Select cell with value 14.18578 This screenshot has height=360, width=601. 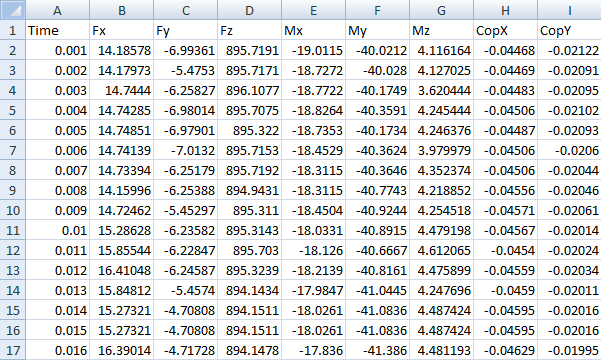pos(122,50)
